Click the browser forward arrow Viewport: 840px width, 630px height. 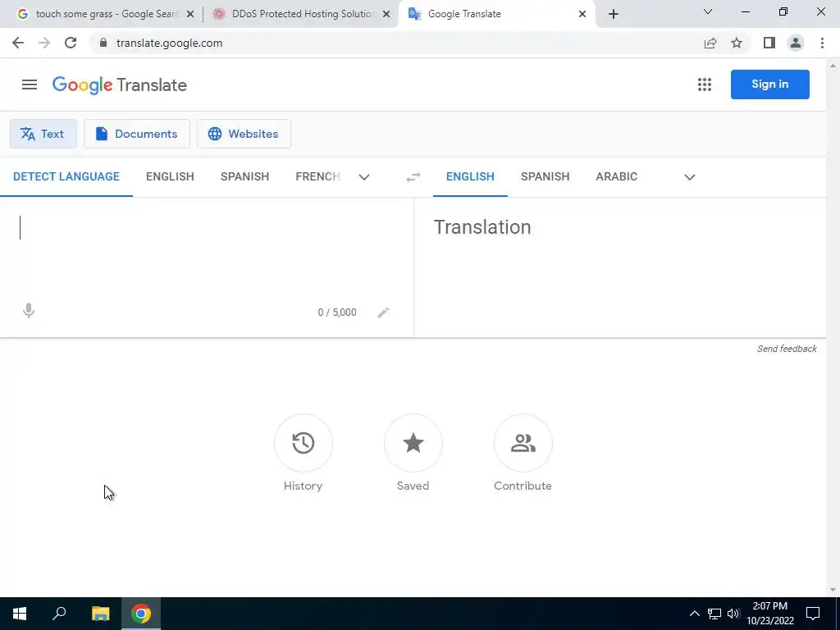tap(44, 43)
